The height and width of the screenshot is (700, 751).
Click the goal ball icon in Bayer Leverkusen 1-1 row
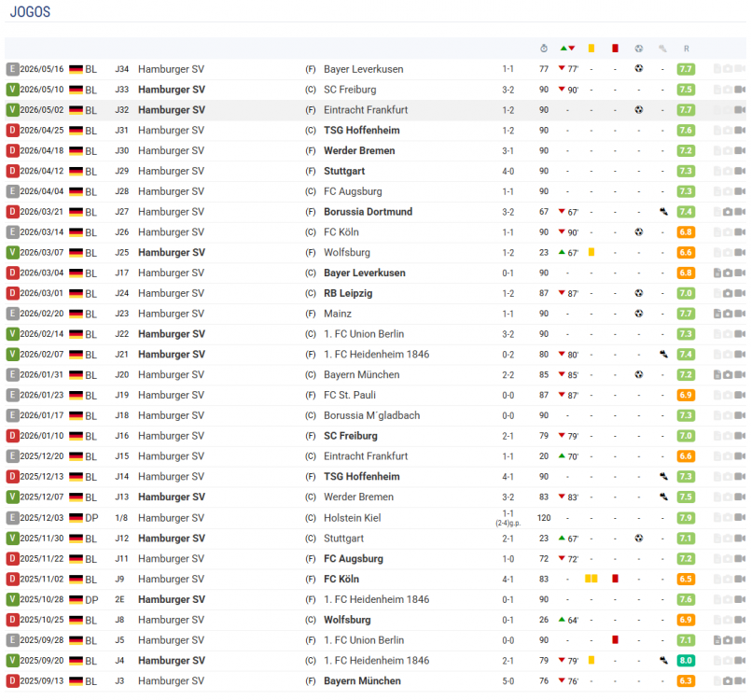639,68
